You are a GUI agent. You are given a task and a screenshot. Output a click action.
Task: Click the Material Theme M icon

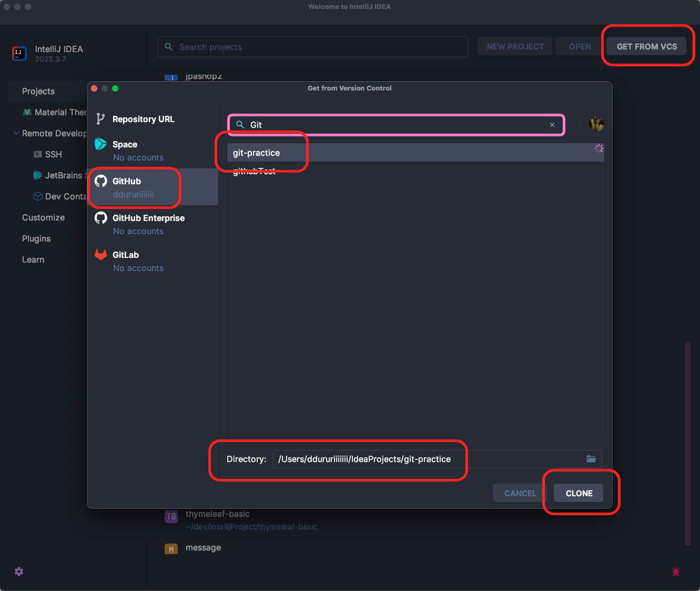[x=27, y=112]
